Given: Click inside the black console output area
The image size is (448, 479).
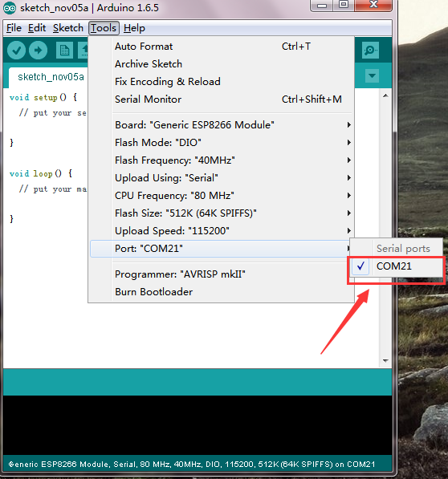Looking at the screenshot, I should tap(198, 425).
